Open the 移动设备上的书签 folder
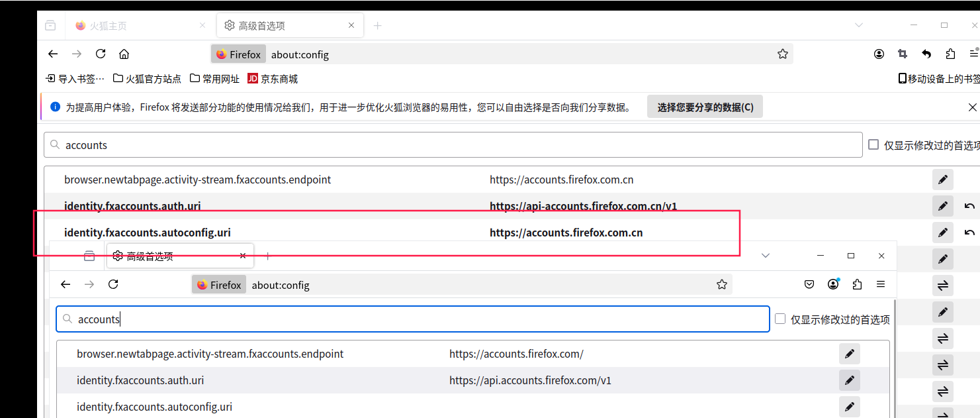980x418 pixels. click(939, 79)
